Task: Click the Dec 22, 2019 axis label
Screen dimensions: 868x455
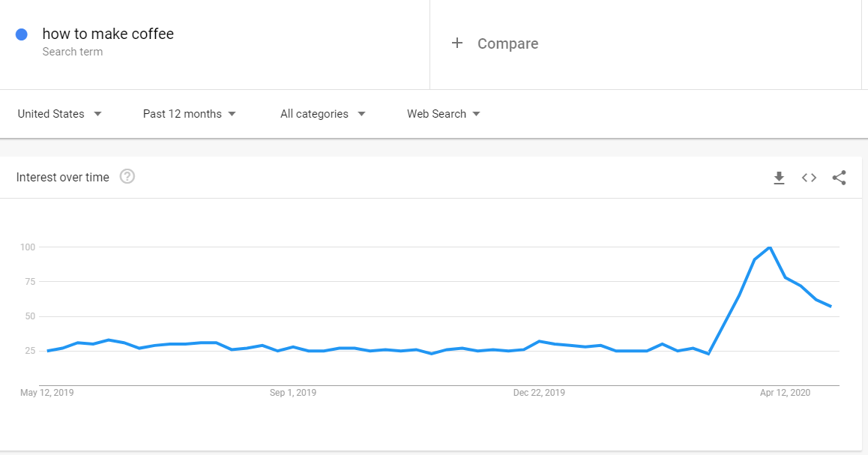Action: (x=539, y=393)
